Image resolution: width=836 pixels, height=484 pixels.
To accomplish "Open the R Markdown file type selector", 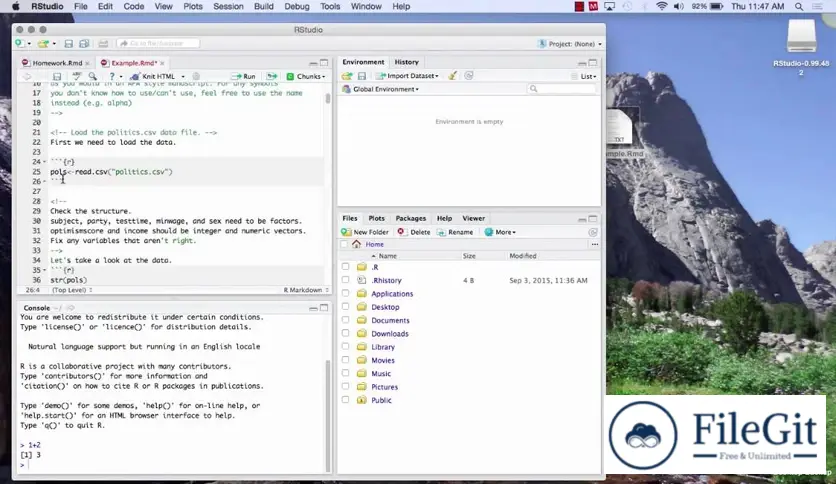I will (x=306, y=290).
